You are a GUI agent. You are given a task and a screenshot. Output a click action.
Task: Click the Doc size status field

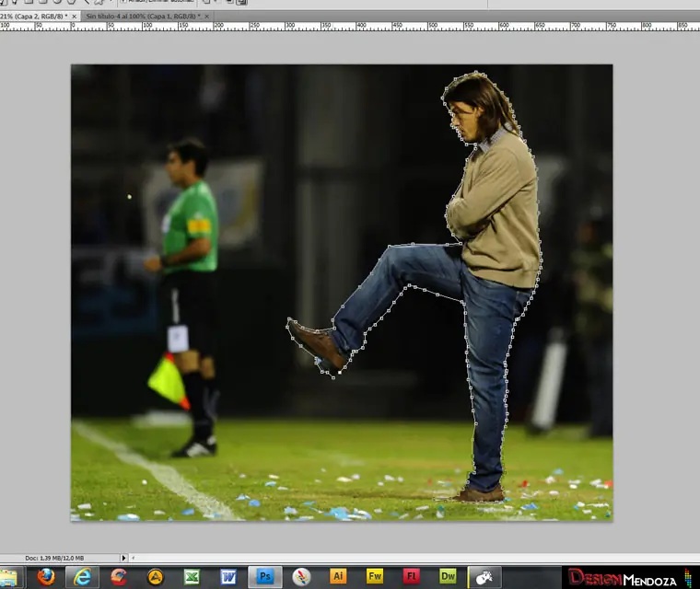pyautogui.click(x=55, y=558)
